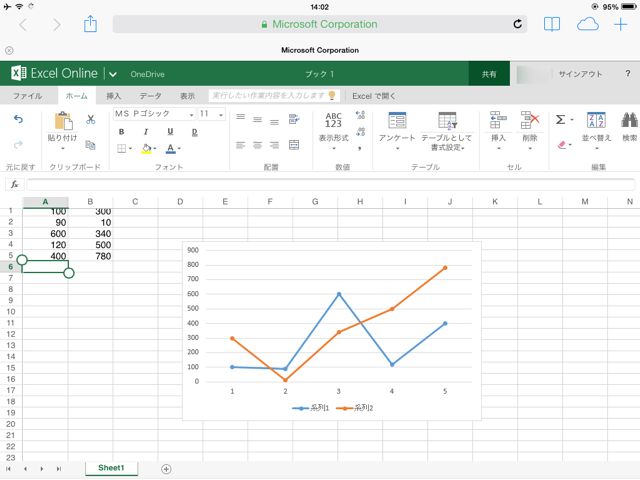The width and height of the screenshot is (640, 480).
Task: Center text horizontally
Action: click(x=258, y=145)
